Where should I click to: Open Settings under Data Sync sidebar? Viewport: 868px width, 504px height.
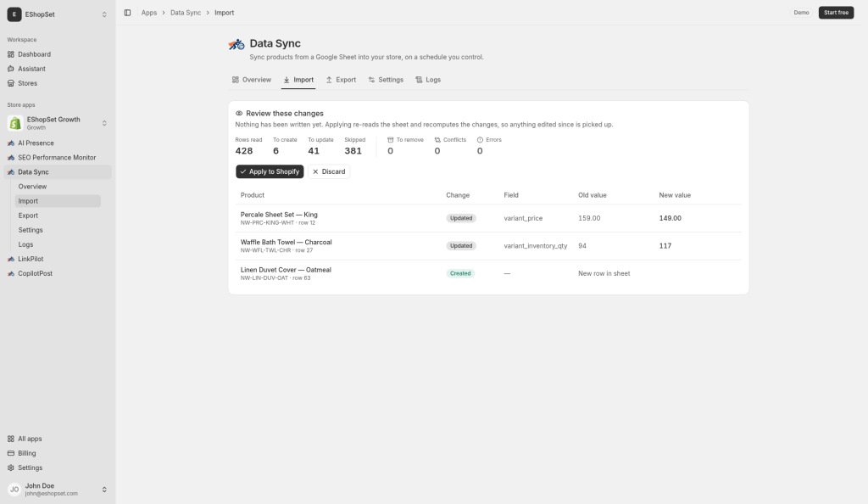point(58,230)
